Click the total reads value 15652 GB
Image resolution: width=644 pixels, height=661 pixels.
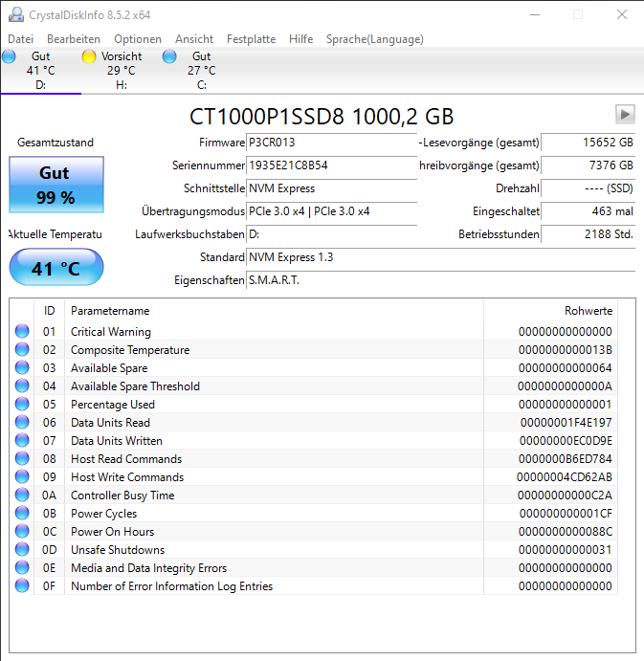pos(588,143)
